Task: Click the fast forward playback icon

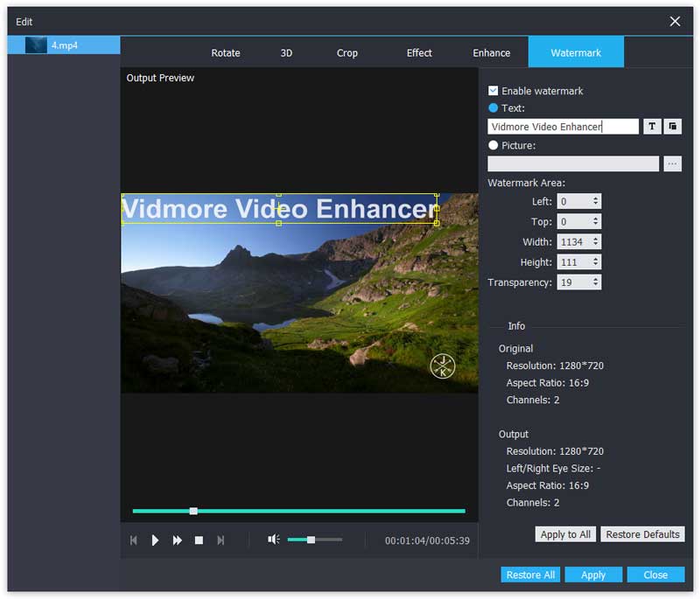Action: coord(177,540)
